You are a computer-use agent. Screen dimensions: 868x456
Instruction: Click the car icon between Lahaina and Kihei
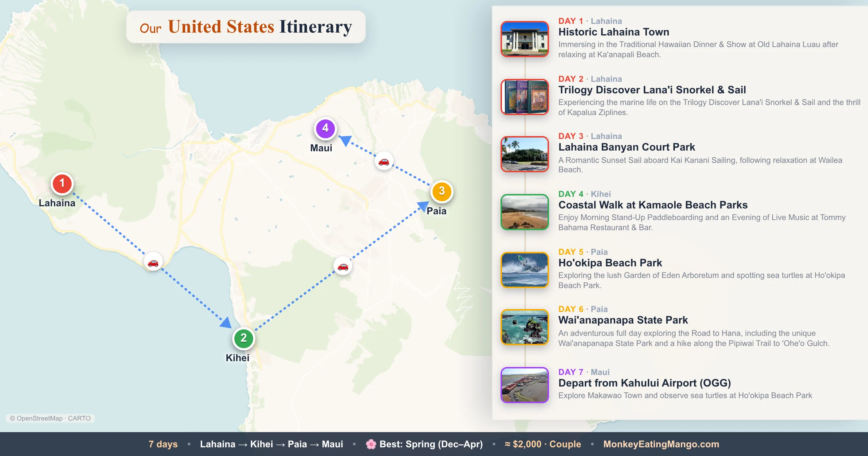click(153, 262)
